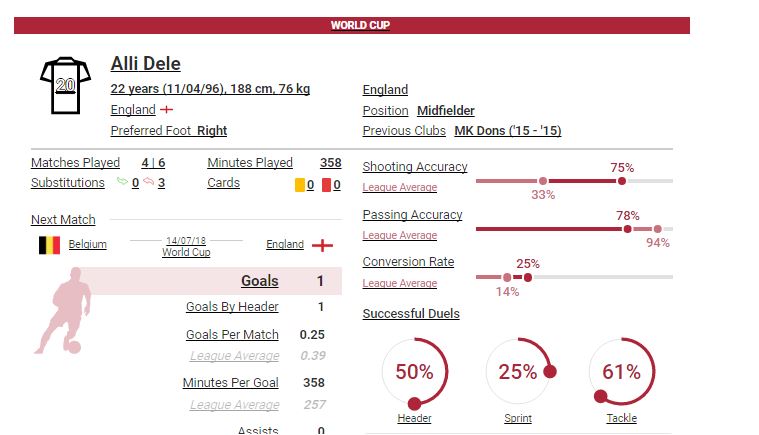Click the MK Dons previous club link

click(508, 131)
